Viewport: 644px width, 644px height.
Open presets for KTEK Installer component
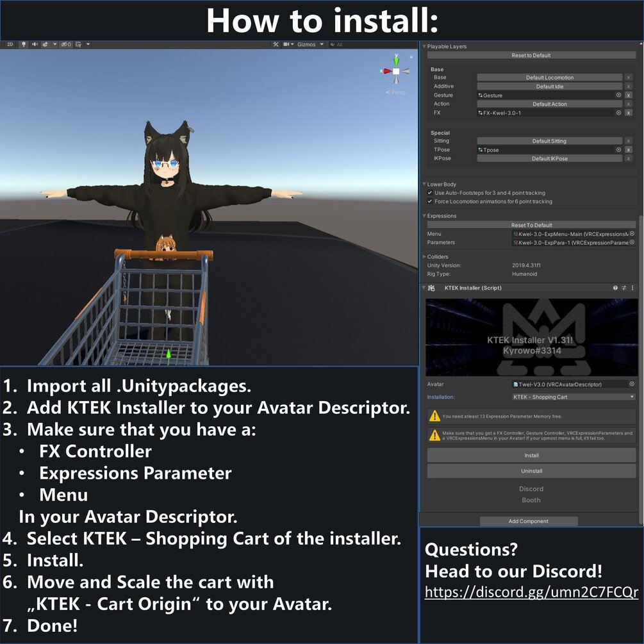click(x=624, y=288)
